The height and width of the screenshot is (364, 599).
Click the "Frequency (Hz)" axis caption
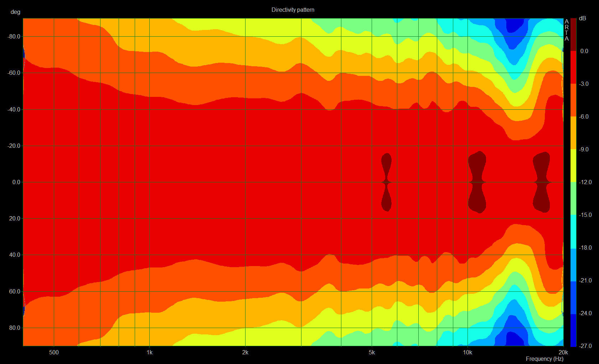(544, 359)
